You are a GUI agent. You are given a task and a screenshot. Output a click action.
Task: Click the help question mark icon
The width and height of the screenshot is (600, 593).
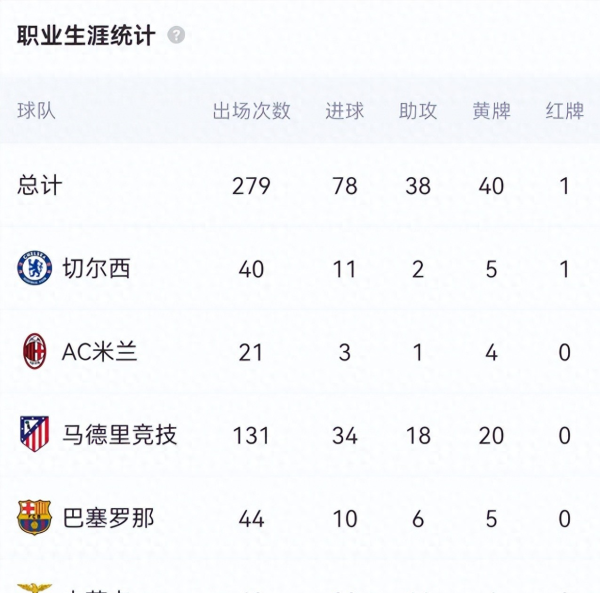[x=176, y=35]
